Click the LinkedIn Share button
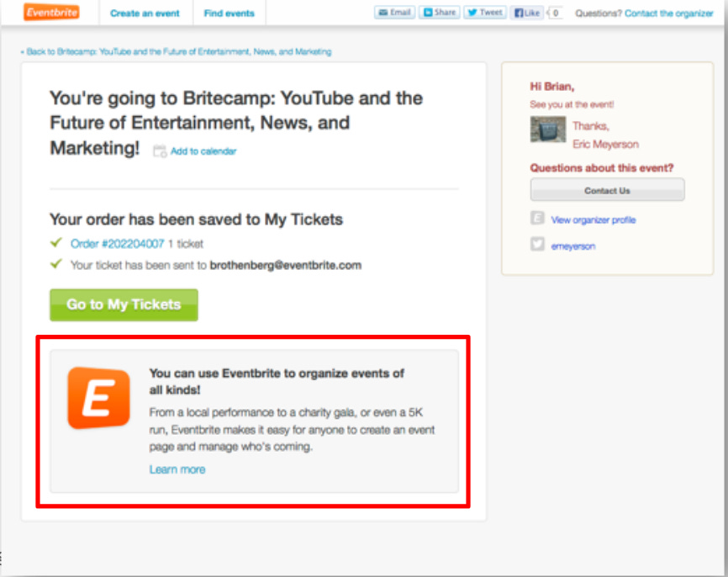 tap(439, 13)
